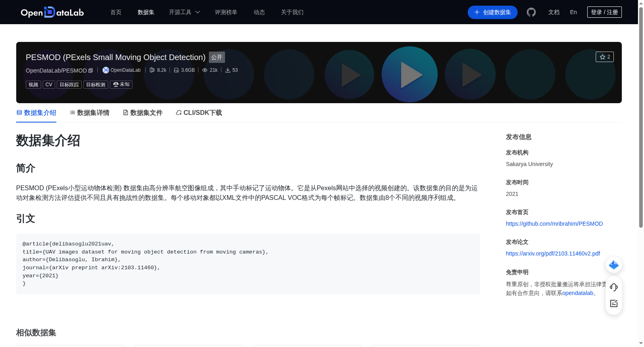This screenshot has width=644, height=347.
Task: Open the feedback edit icon
Action: (x=614, y=303)
